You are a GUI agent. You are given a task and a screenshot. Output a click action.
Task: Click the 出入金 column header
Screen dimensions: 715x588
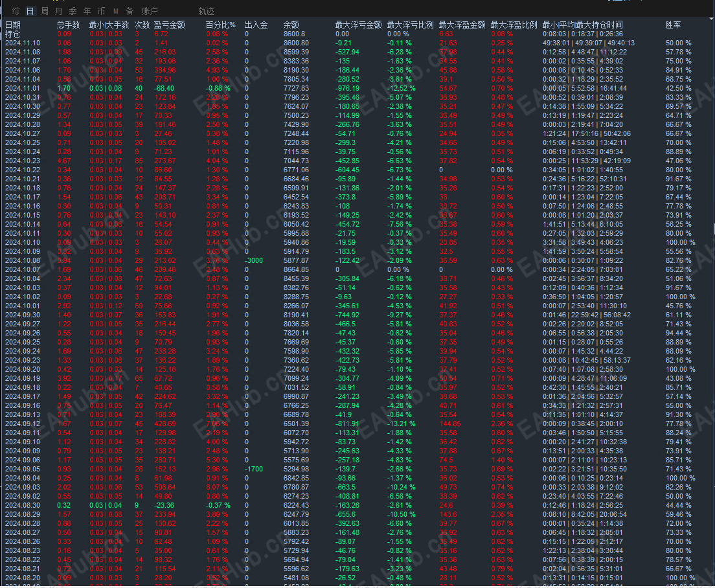pyautogui.click(x=256, y=25)
